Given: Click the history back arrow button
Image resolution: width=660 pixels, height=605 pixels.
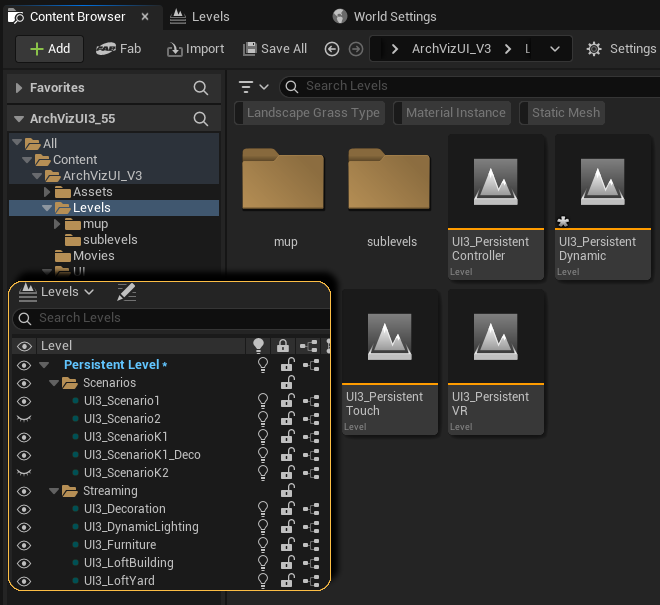Looking at the screenshot, I should (332, 49).
